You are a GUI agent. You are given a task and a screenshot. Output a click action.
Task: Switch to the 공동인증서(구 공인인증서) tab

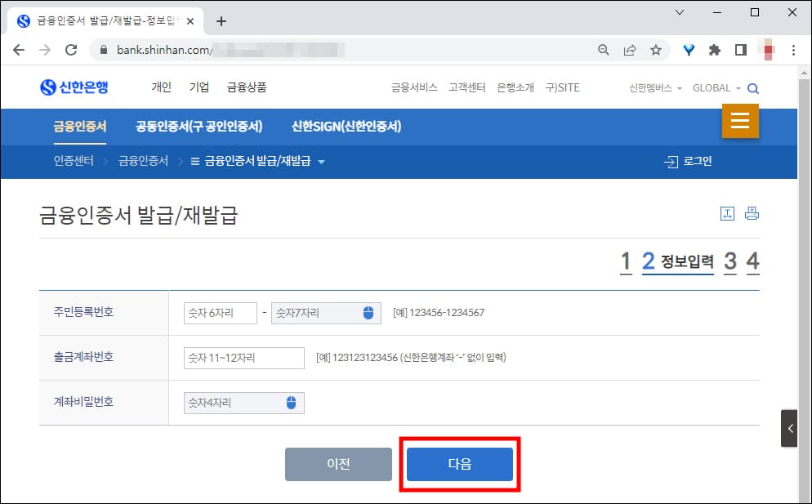[199, 127]
